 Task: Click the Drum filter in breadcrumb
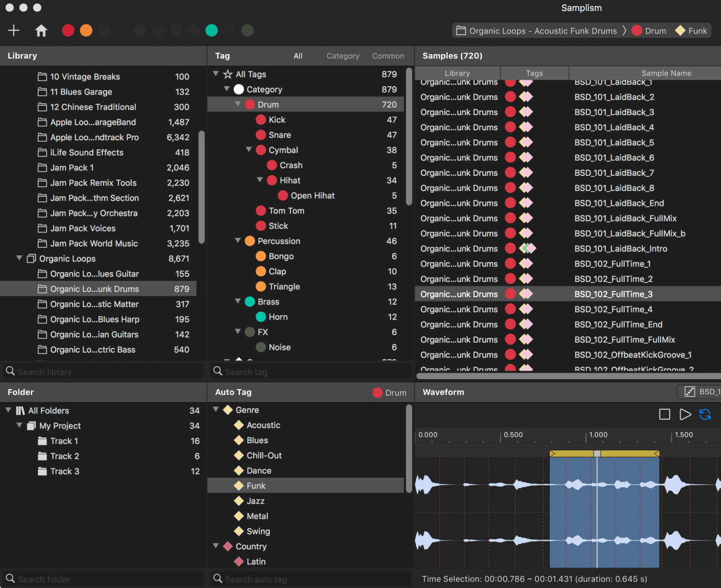pyautogui.click(x=649, y=31)
